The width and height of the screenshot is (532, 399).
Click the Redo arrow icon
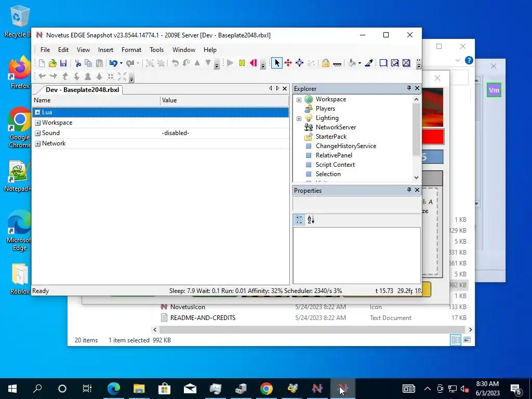(130, 63)
